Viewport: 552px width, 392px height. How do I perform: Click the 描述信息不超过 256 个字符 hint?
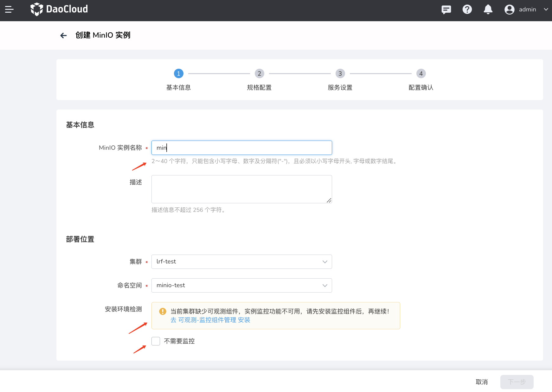pos(189,210)
